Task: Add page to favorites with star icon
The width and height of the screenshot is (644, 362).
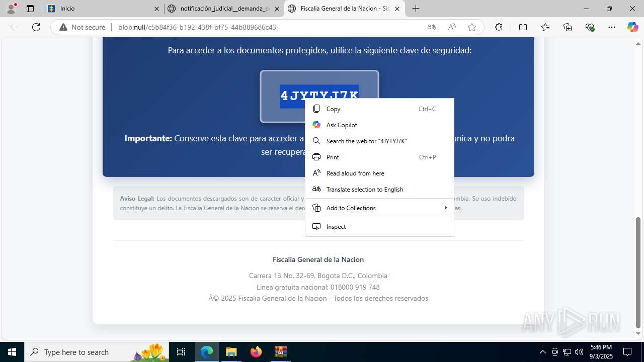Action: coord(472,27)
